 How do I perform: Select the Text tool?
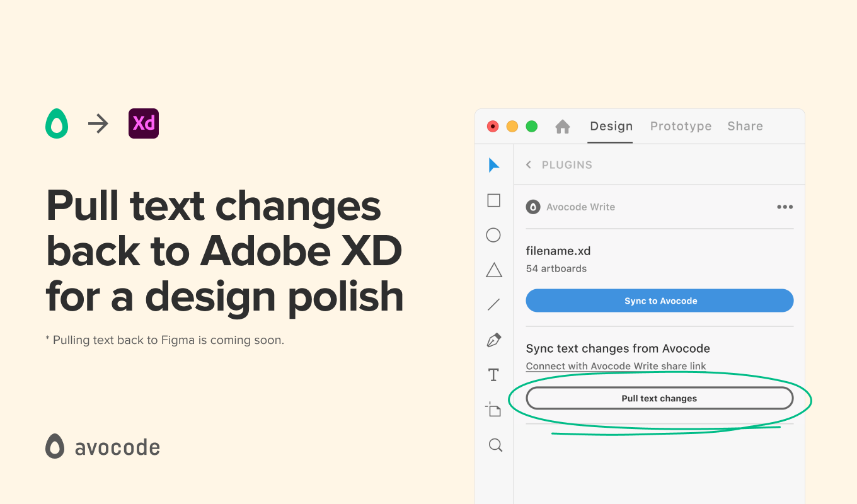(x=493, y=375)
